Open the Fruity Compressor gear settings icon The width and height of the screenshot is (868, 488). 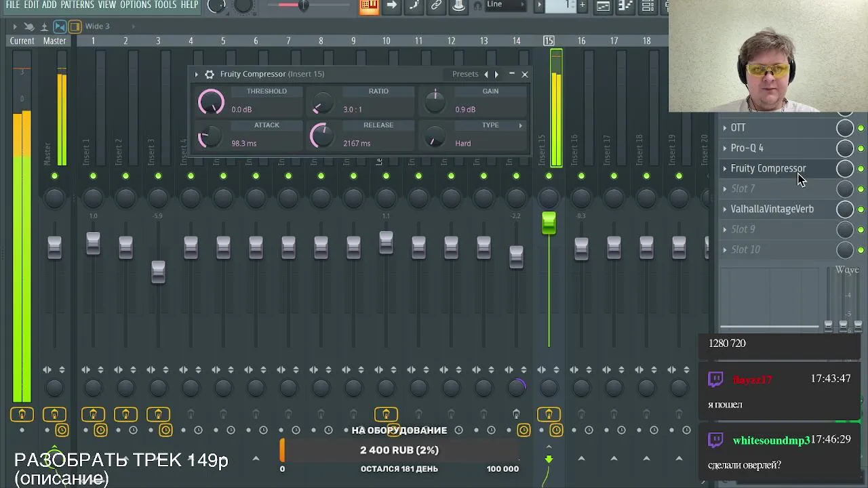(x=210, y=74)
